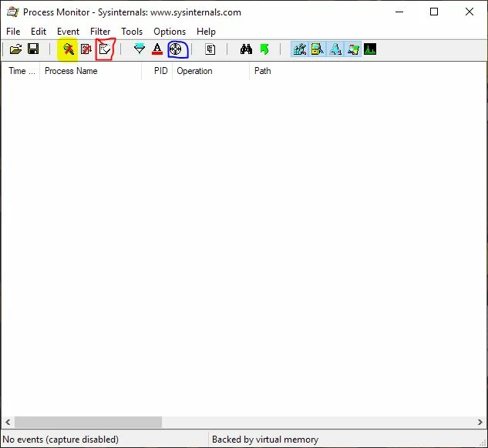
Task: Open the Event menu
Action: 68,32
